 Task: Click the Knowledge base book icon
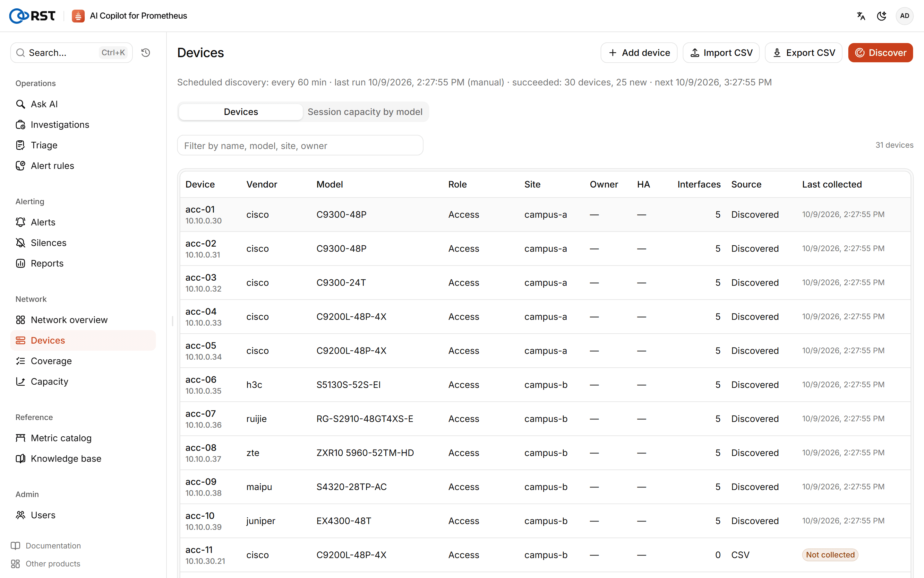[20, 459]
